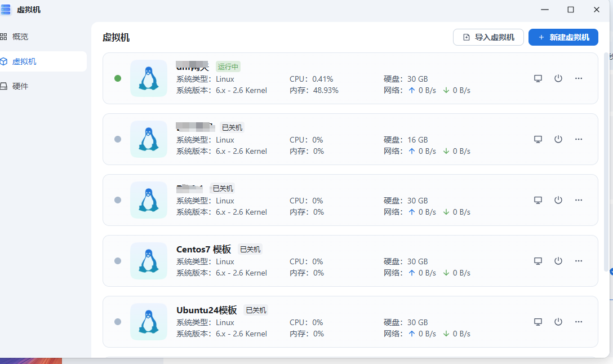
Task: Go to 硬件 hardware section
Action: point(20,86)
